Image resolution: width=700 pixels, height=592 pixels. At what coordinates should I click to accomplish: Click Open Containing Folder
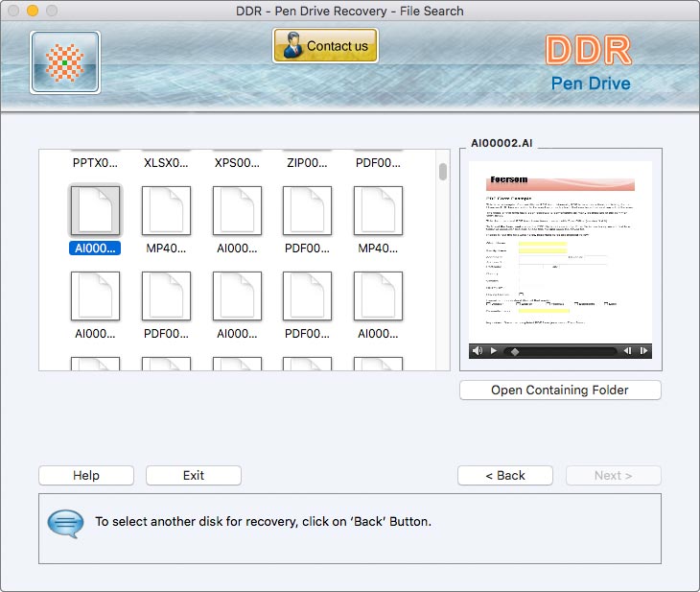pos(560,391)
